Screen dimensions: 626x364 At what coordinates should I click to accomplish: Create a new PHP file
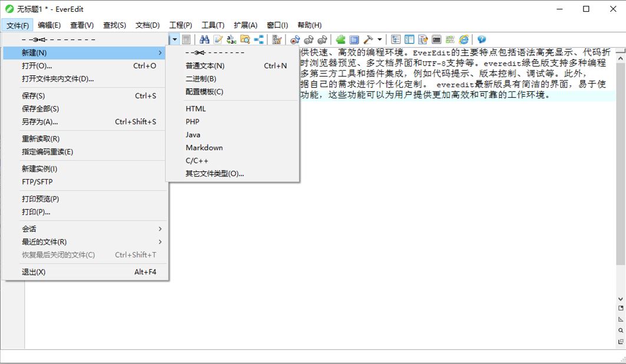(x=233, y=122)
